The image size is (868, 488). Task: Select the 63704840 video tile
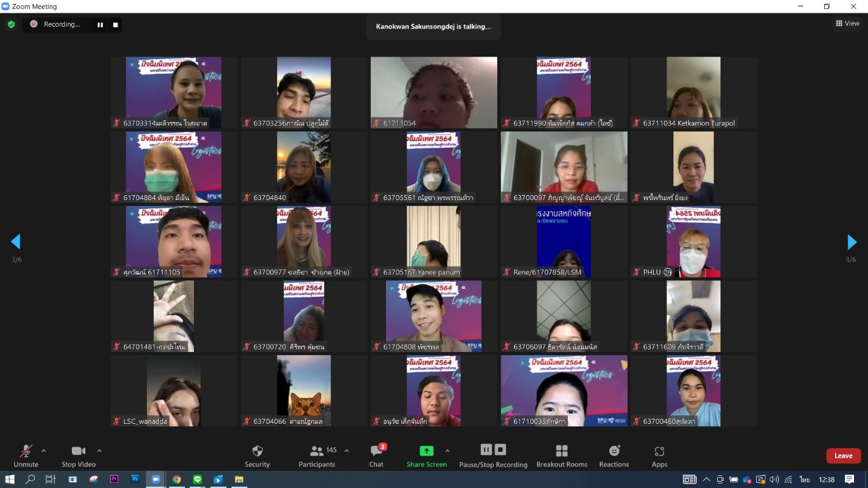304,167
